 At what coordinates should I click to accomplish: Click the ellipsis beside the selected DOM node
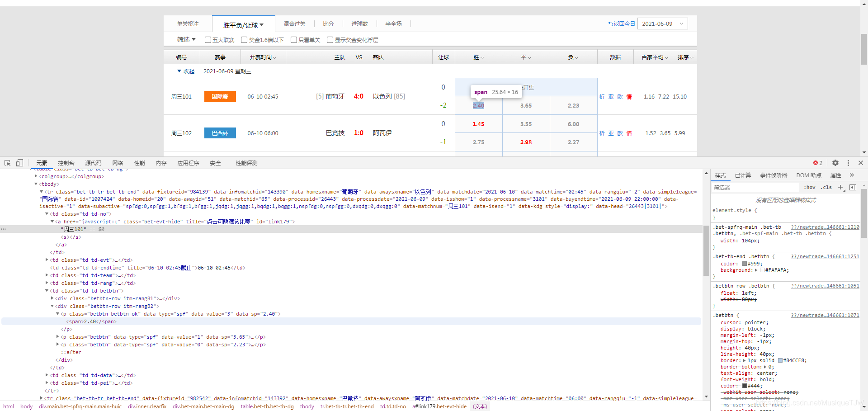pos(4,229)
